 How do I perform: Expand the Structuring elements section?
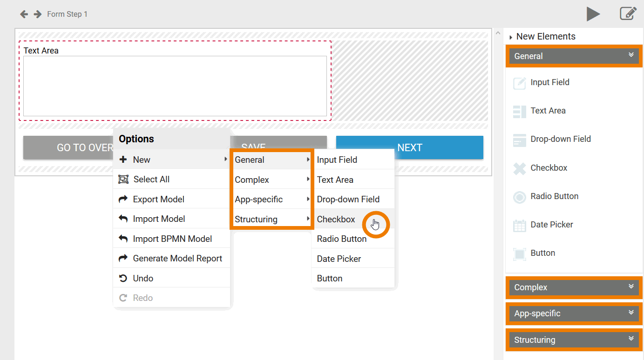(x=574, y=340)
